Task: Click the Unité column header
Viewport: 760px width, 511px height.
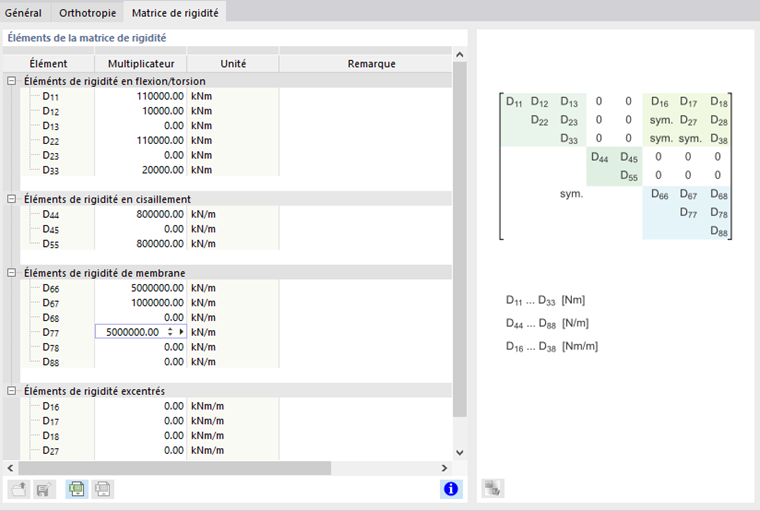Action: (233, 64)
